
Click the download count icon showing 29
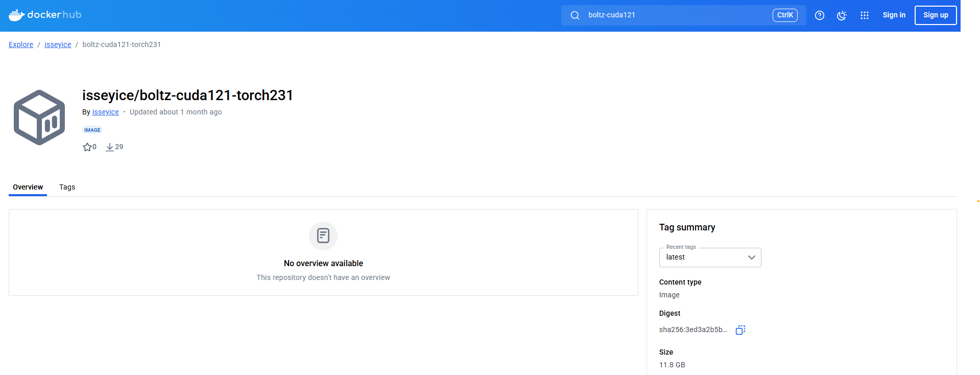pyautogui.click(x=109, y=147)
